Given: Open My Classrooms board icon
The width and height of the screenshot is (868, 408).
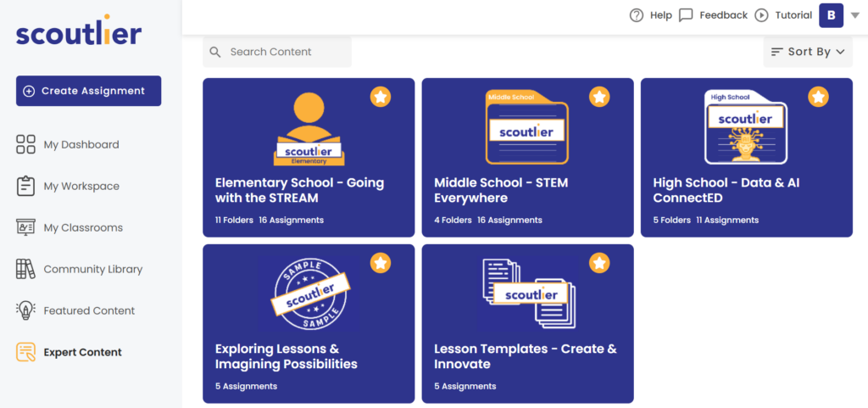Looking at the screenshot, I should click(26, 227).
